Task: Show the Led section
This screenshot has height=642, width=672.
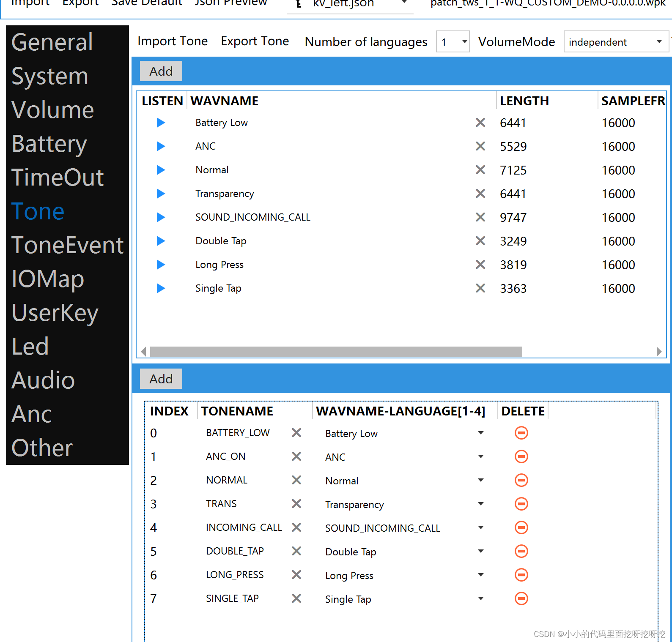Action: coord(30,347)
